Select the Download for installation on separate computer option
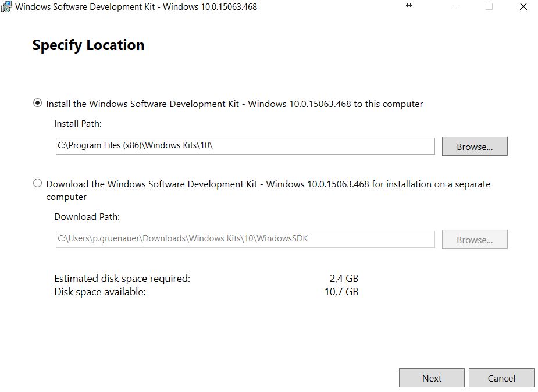Screen dimensions: 538x392 click(37, 184)
